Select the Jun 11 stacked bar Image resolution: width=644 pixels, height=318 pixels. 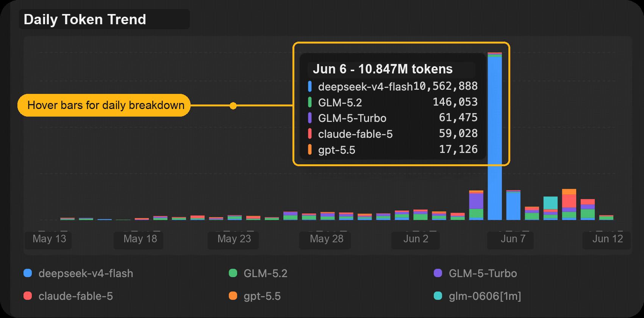[x=588, y=209]
